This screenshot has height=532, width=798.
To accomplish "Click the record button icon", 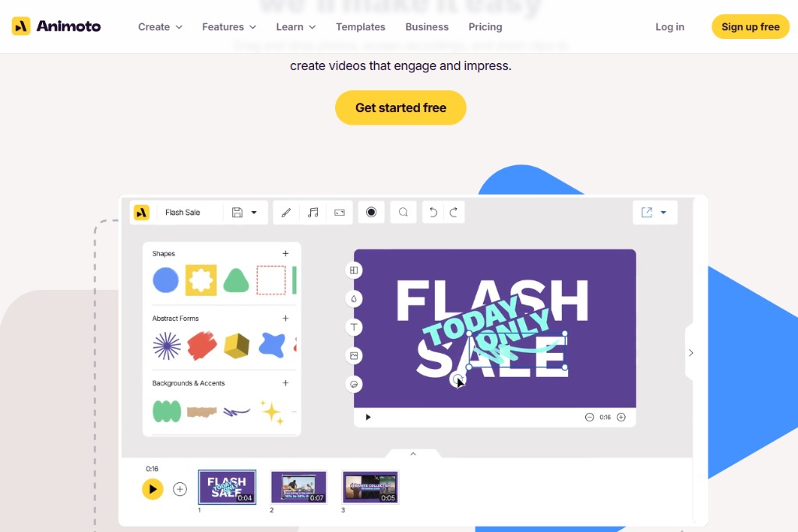I will [x=371, y=212].
